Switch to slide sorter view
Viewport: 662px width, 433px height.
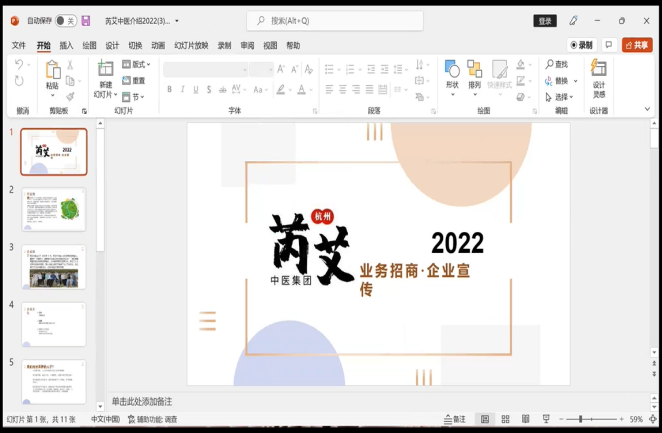pyautogui.click(x=505, y=419)
